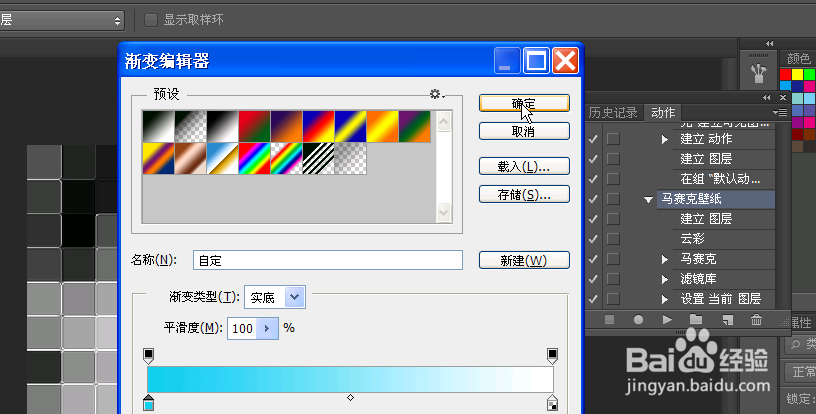Image resolution: width=816 pixels, height=414 pixels.
Task: Toggle the checkmark for 在组 "默认动... step
Action: click(x=593, y=179)
